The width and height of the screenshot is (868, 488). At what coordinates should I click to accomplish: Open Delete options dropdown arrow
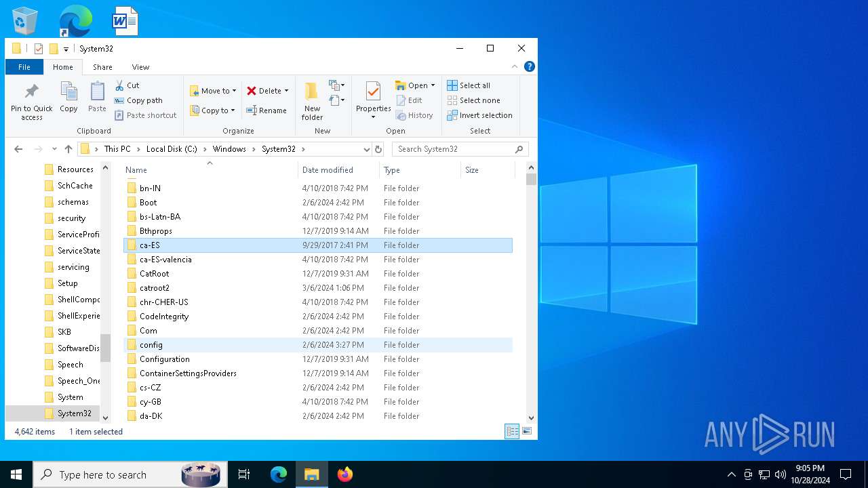[x=286, y=91]
